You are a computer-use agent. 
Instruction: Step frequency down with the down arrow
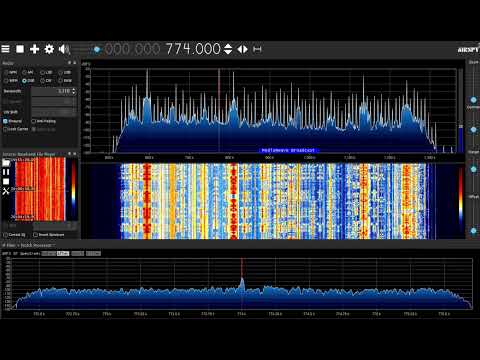(x=228, y=52)
